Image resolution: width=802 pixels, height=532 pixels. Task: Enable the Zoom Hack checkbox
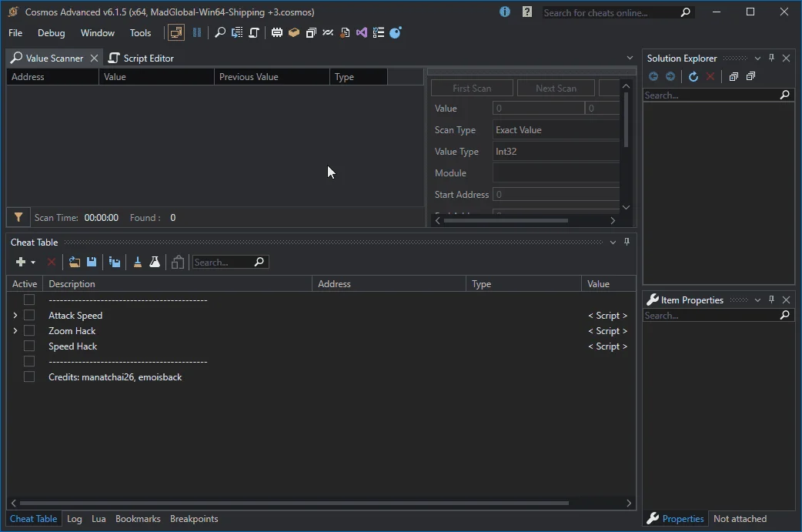(x=29, y=330)
